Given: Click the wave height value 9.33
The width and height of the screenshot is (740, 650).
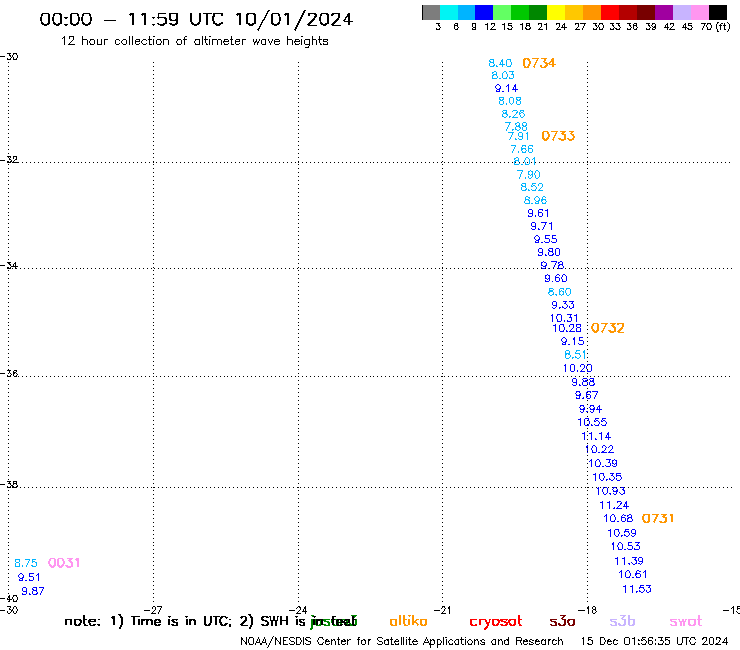Looking at the screenshot, I should coord(563,305).
